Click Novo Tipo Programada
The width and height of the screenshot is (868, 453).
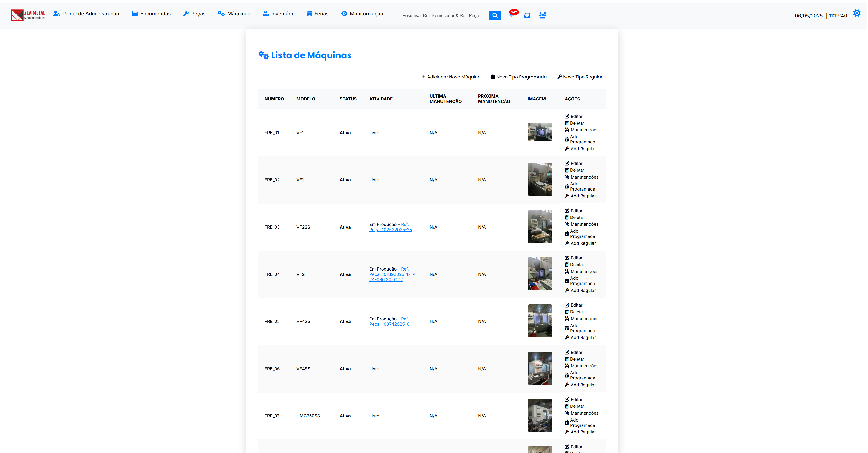point(519,77)
